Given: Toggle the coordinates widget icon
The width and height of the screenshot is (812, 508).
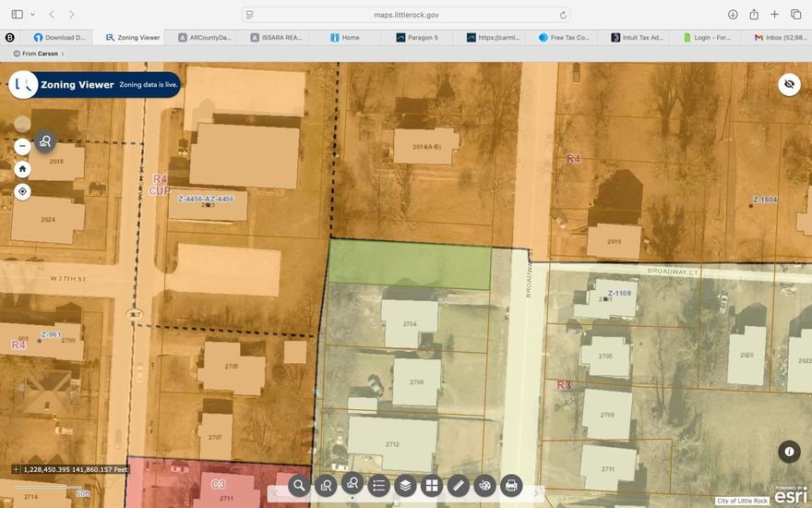Looking at the screenshot, I should click(x=16, y=469).
